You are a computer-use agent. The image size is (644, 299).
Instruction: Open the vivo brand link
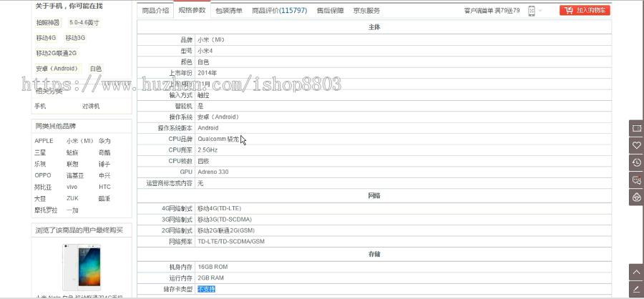[72, 187]
